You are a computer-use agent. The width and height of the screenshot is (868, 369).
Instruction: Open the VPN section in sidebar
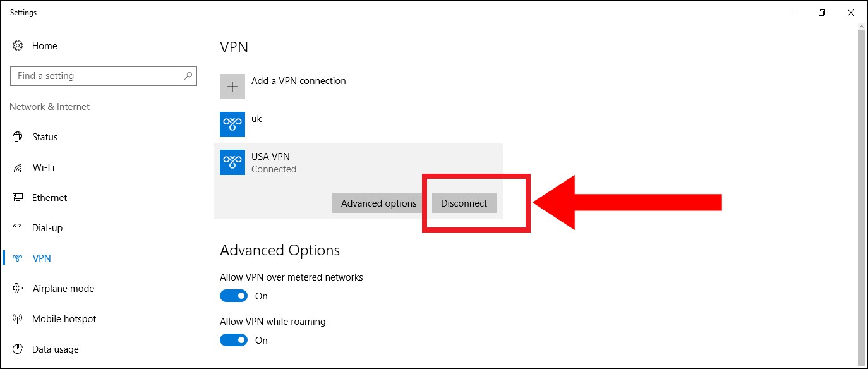pyautogui.click(x=42, y=258)
